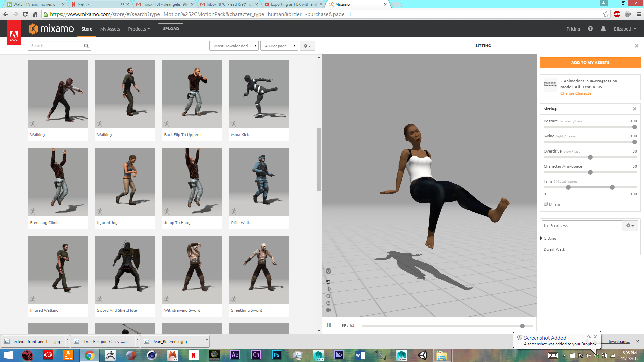Open the In-Progress pack gear dropdown
Viewport: 644px width, 362px height.
click(x=630, y=226)
